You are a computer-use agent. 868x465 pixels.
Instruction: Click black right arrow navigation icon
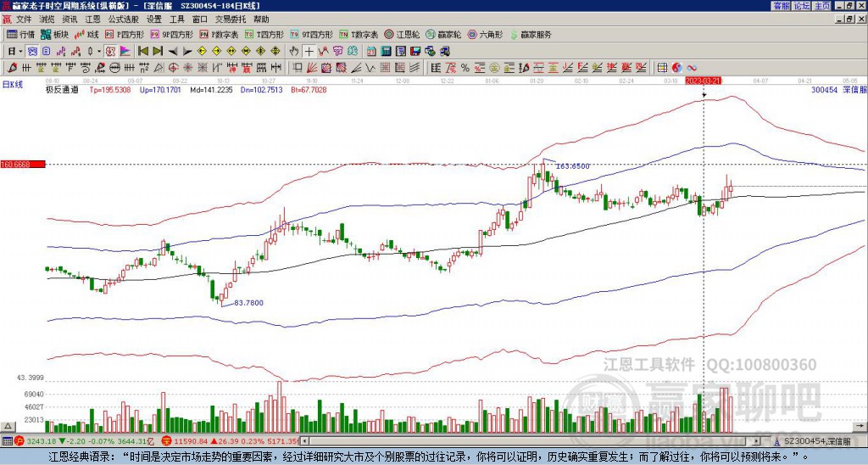(x=187, y=52)
